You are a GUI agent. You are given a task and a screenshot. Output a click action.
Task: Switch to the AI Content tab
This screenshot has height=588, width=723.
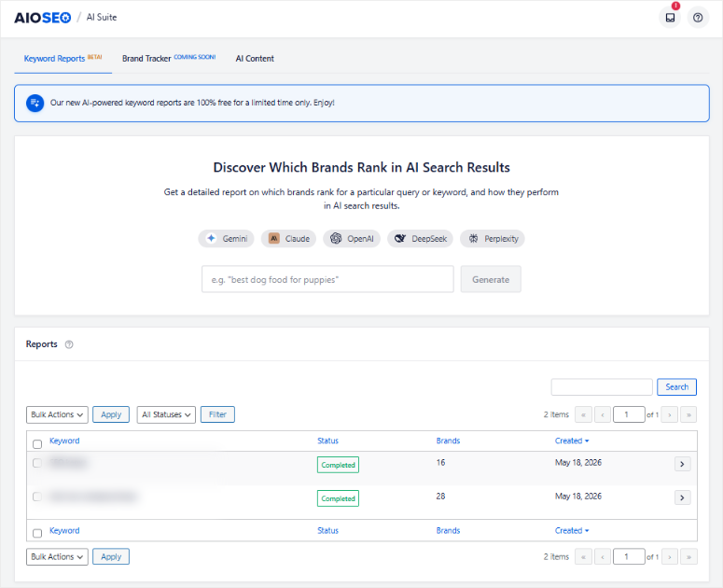click(x=255, y=59)
